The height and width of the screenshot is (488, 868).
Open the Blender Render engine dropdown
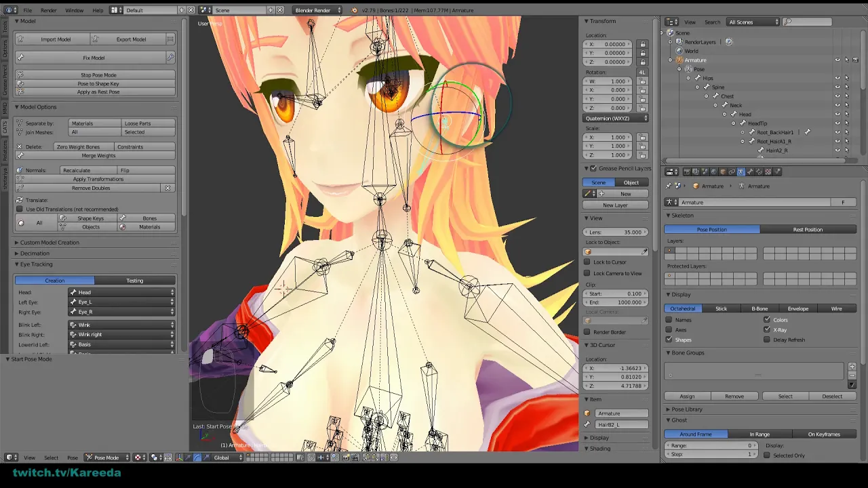coord(317,10)
